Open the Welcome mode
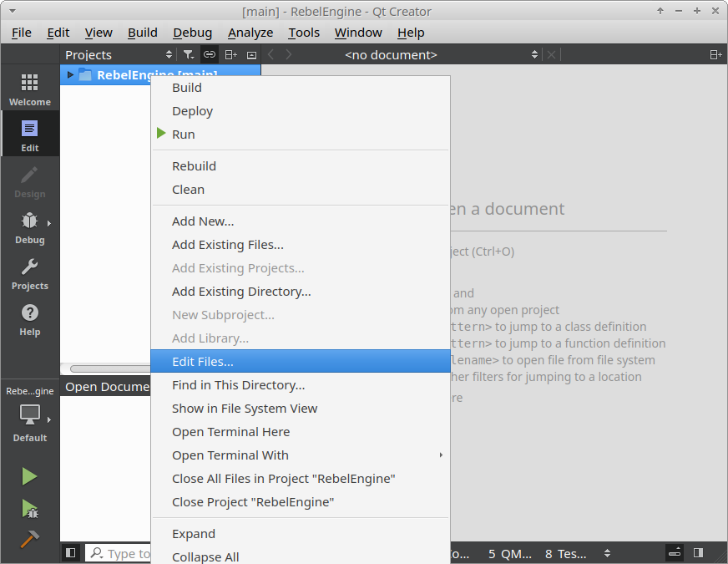The height and width of the screenshot is (564, 728). (x=30, y=89)
